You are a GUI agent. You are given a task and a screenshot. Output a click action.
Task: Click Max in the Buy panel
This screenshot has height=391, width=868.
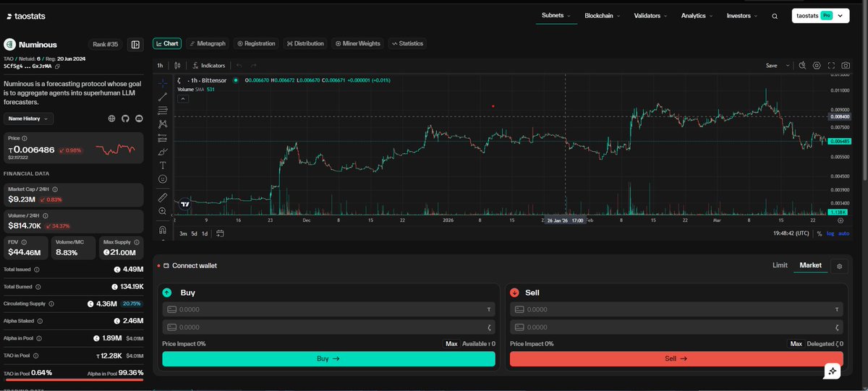click(451, 344)
